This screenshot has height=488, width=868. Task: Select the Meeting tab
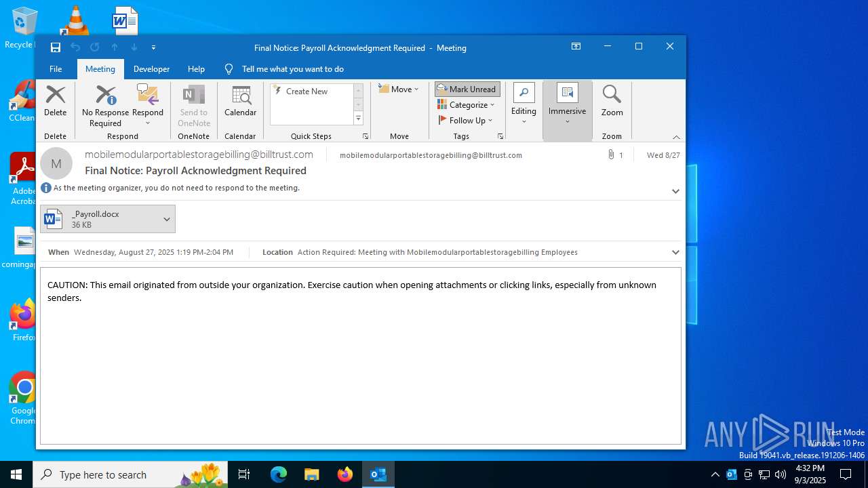tap(100, 68)
